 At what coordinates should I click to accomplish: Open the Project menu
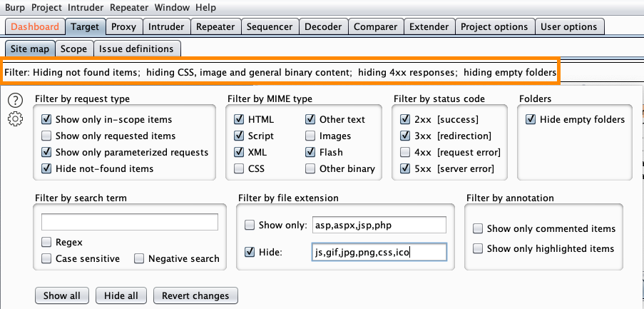(x=47, y=8)
